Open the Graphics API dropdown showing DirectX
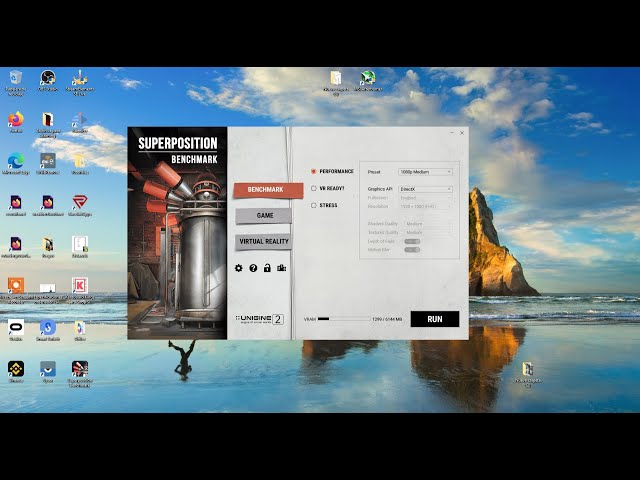 [425, 189]
